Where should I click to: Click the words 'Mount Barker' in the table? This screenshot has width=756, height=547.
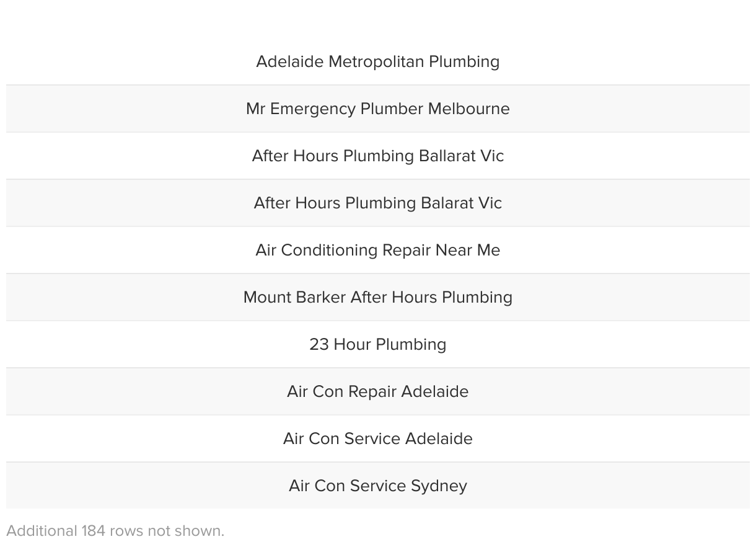click(294, 297)
